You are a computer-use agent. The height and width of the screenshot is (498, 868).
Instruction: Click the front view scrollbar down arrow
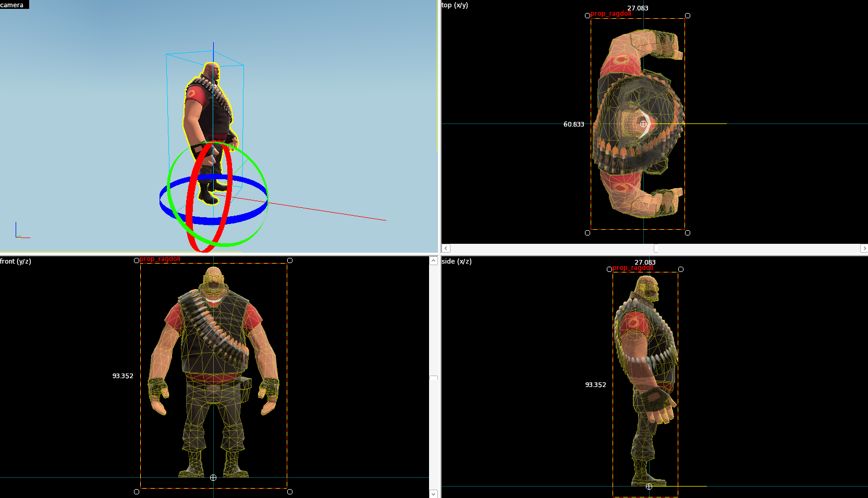click(x=433, y=493)
